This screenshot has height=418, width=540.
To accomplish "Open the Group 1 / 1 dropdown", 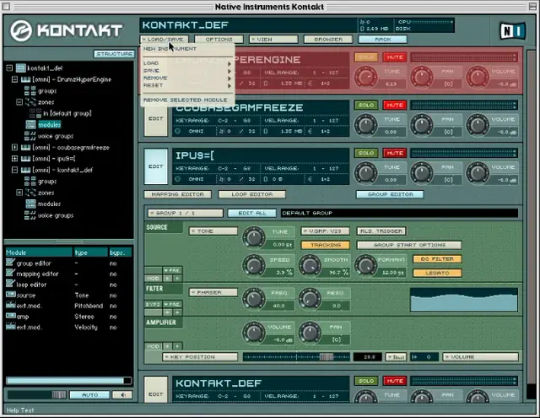I will coord(186,213).
